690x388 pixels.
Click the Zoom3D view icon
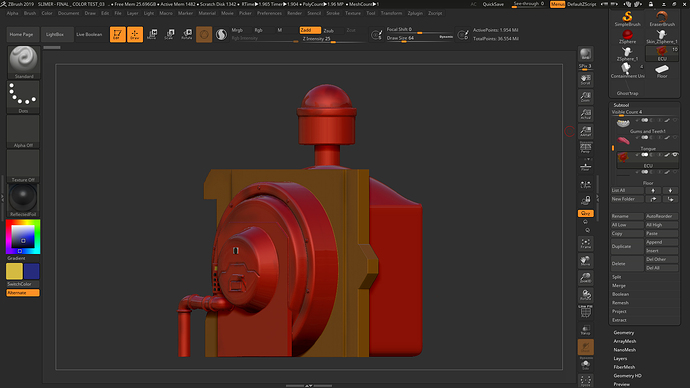click(x=586, y=278)
